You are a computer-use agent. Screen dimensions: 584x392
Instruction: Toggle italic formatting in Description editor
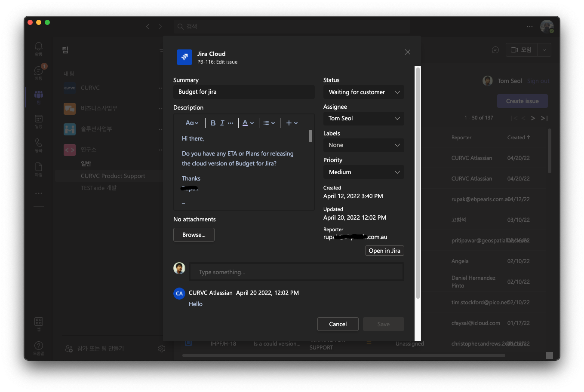click(222, 123)
